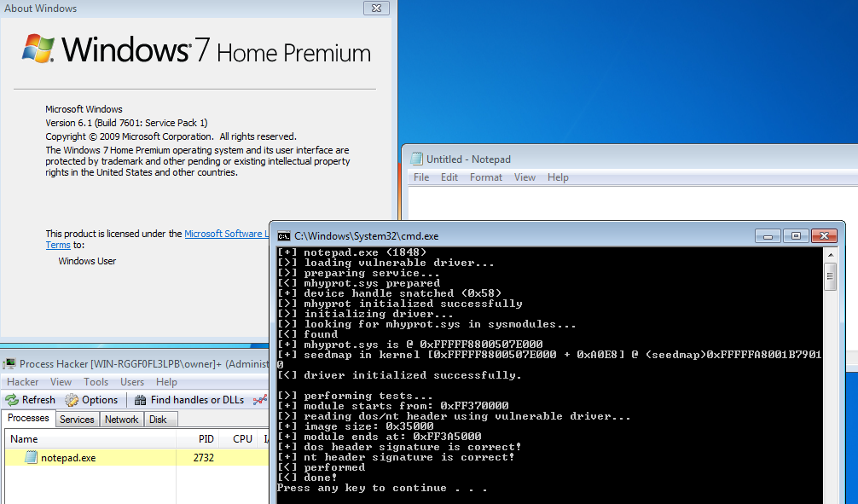
Task: Open the Format menu in Notepad
Action: coord(486,177)
